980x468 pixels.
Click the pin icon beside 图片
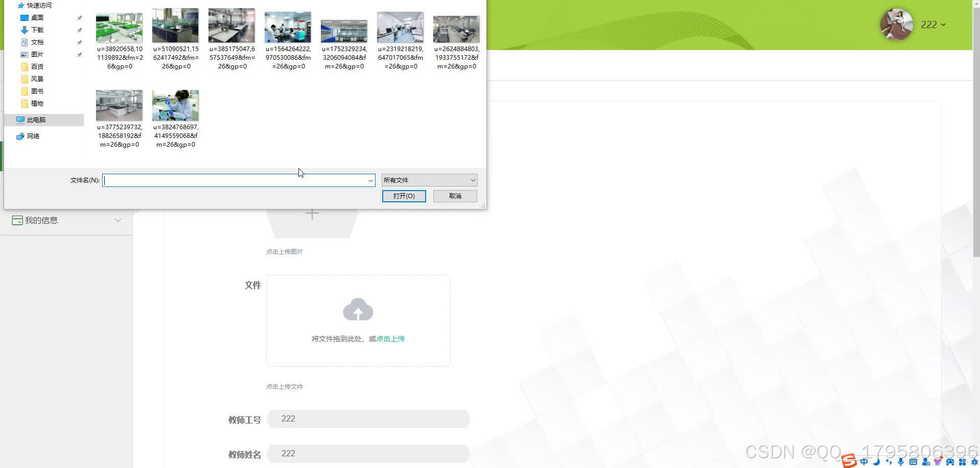click(x=79, y=55)
